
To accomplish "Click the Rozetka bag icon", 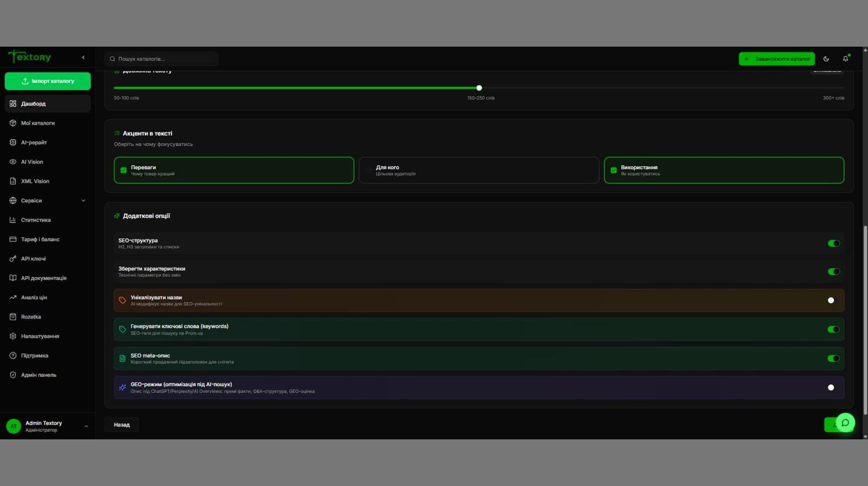I will click(x=13, y=317).
